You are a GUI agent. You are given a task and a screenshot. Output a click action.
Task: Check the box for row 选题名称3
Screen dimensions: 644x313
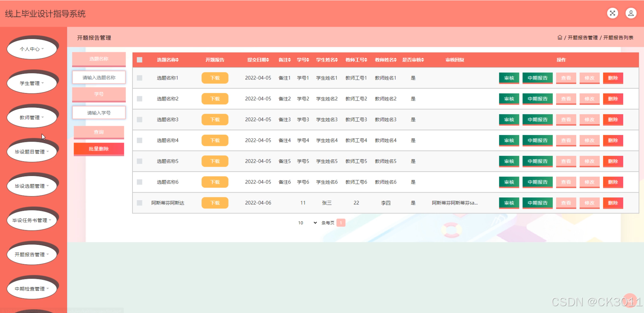(140, 120)
